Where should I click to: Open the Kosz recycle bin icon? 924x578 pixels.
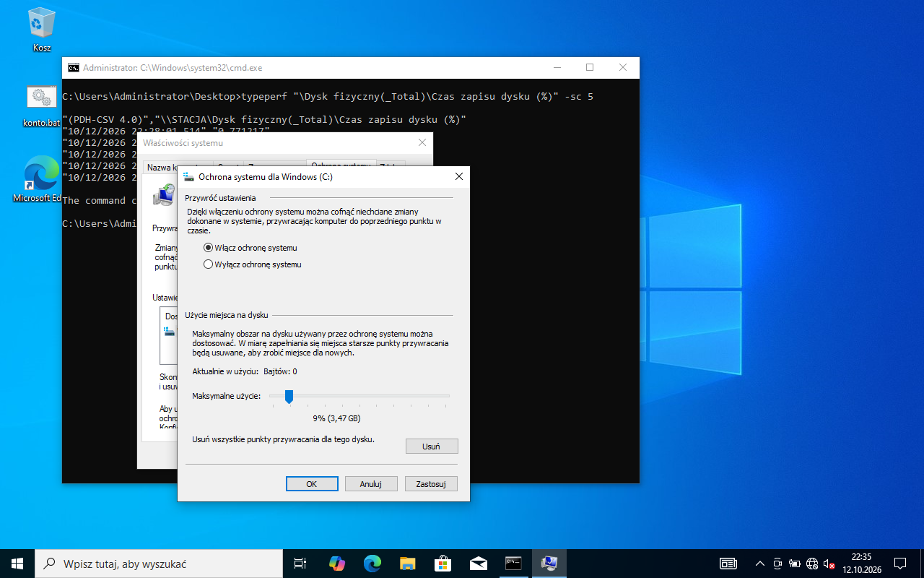[x=42, y=29]
